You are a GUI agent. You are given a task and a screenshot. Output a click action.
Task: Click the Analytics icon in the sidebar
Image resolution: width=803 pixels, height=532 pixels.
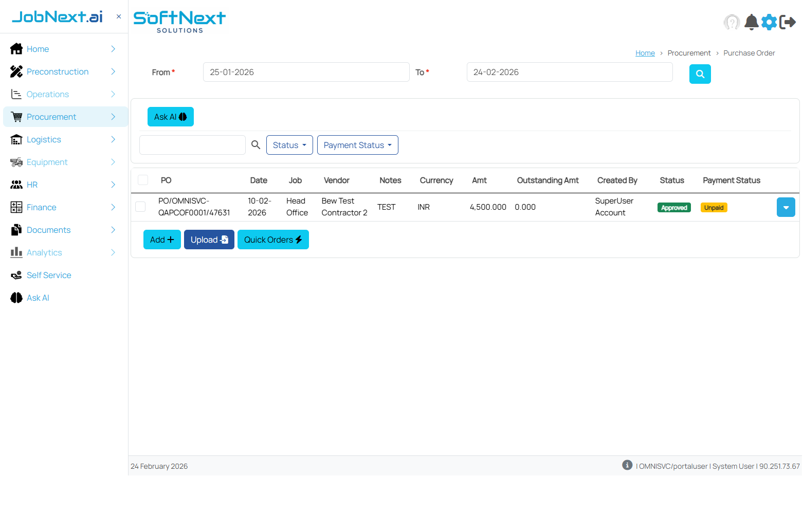(x=16, y=252)
